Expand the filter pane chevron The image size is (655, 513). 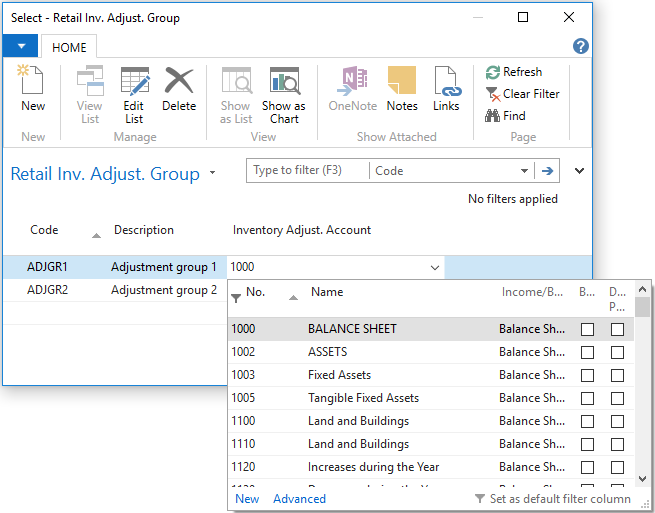(x=579, y=171)
